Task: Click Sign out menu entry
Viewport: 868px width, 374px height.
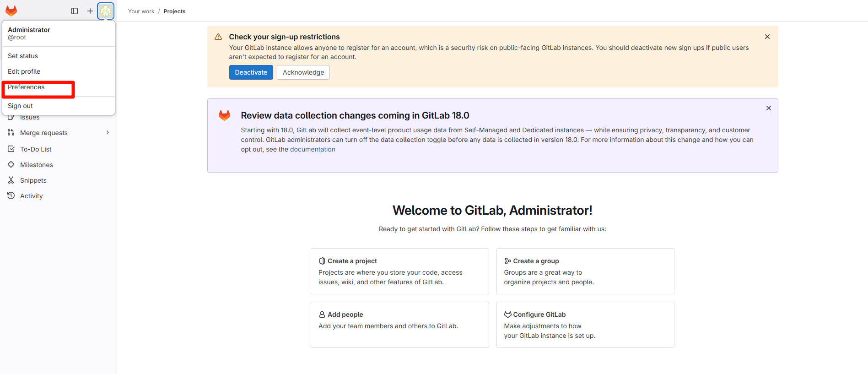Action: tap(59, 106)
